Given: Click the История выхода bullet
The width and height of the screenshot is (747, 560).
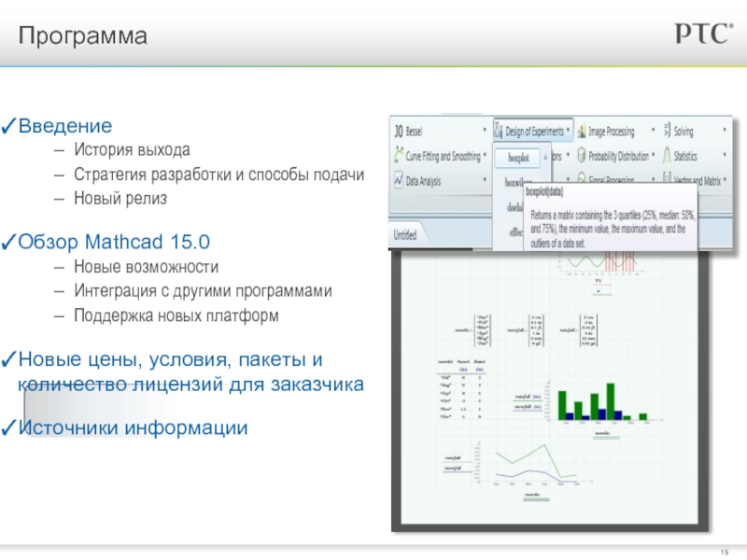Looking at the screenshot, I should 132,150.
